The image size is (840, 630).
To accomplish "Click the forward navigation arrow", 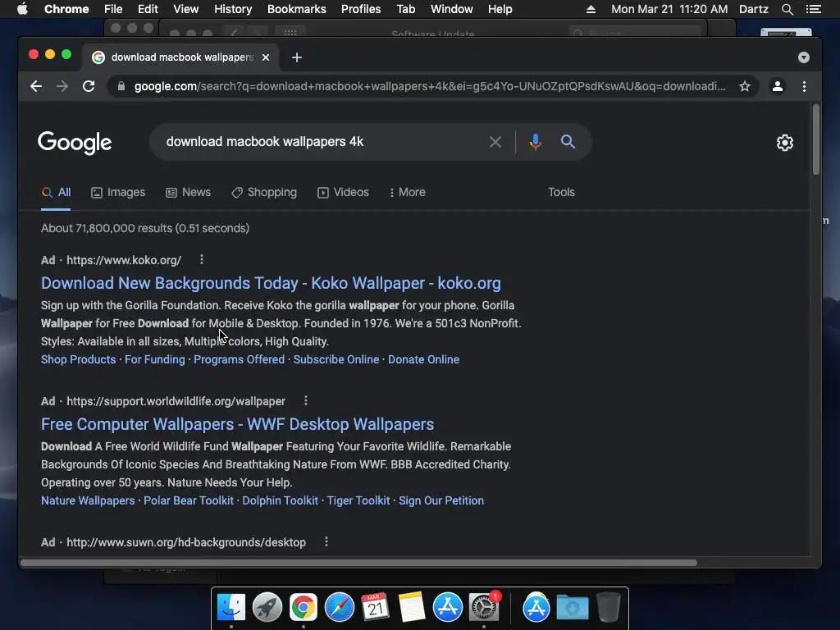I will coord(62,86).
